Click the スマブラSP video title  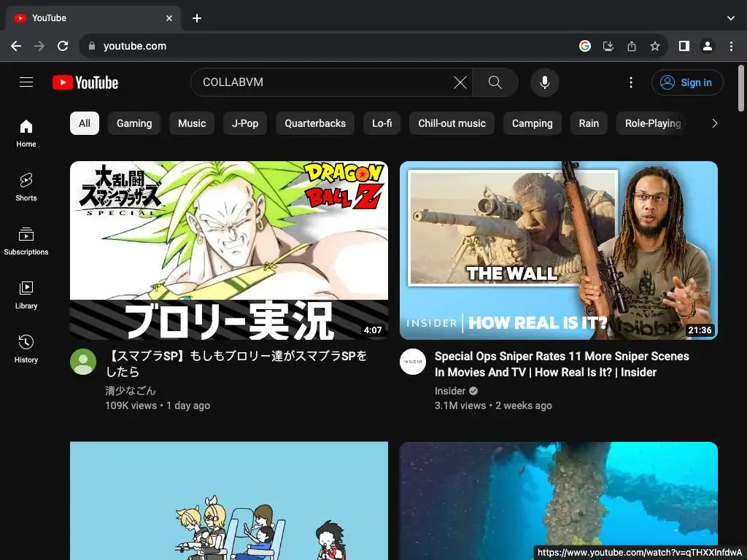pos(236,363)
